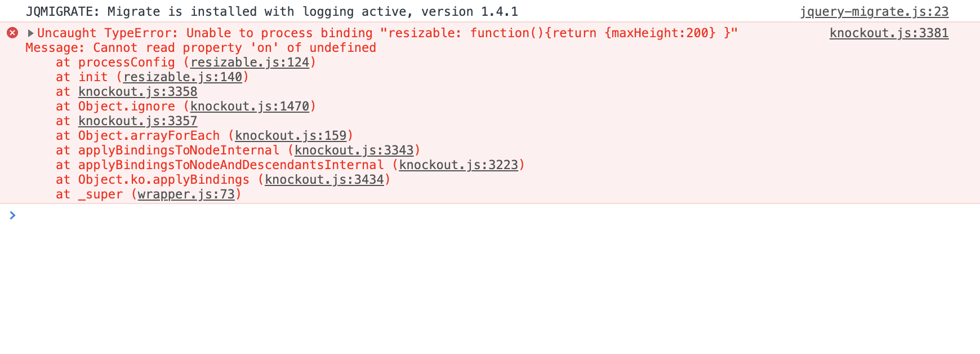The height and width of the screenshot is (354, 980).
Task: Select the JQMIGRATE log message text
Action: pyautogui.click(x=270, y=11)
